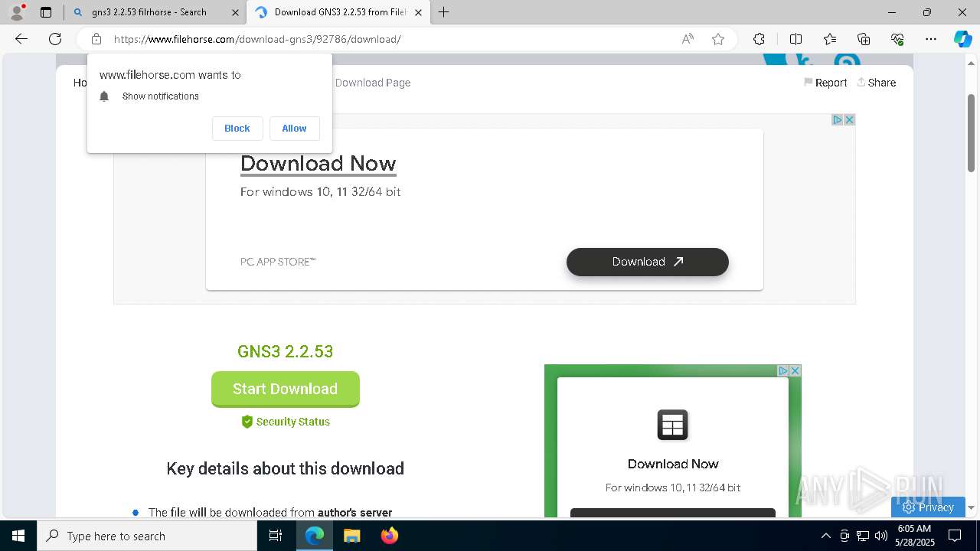This screenshot has height=551, width=980.
Task: Open the taskbar clock and date
Action: pyautogui.click(x=913, y=536)
